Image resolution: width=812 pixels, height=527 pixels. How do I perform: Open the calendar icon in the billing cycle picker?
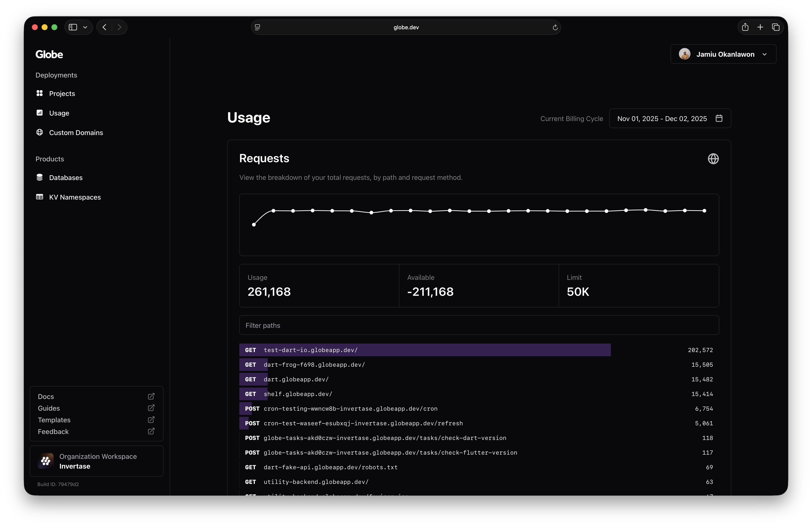(719, 118)
